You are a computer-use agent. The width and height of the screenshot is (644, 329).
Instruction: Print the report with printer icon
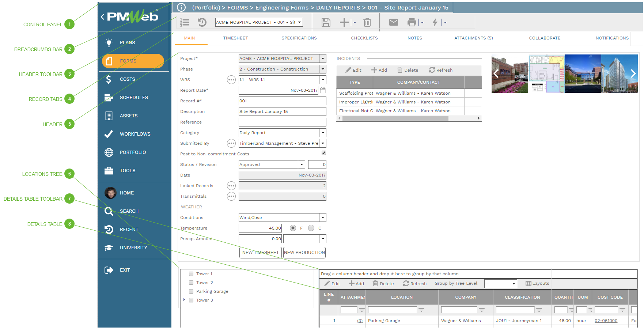point(412,23)
